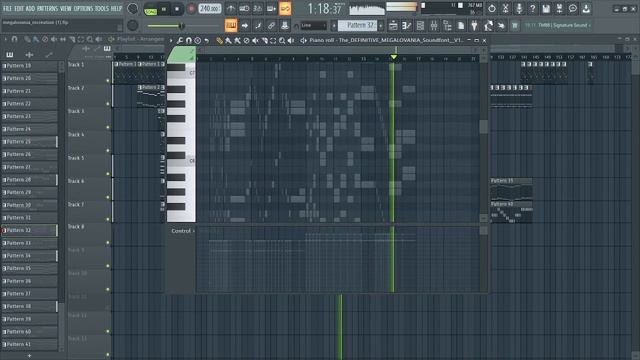Image resolution: width=640 pixels, height=360 pixels.
Task: Select the Playlist delete tool
Action: click(x=45, y=39)
